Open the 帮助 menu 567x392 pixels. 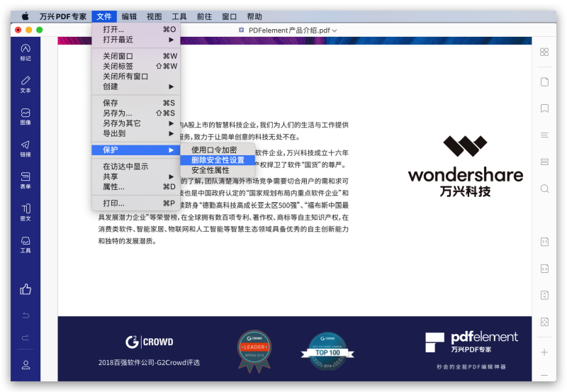(x=254, y=16)
